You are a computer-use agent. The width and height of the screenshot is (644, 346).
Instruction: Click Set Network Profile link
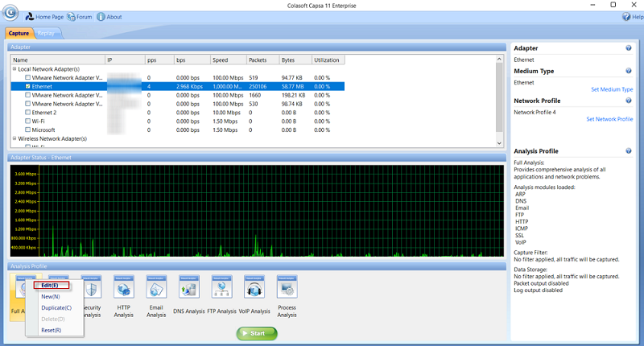click(x=609, y=119)
